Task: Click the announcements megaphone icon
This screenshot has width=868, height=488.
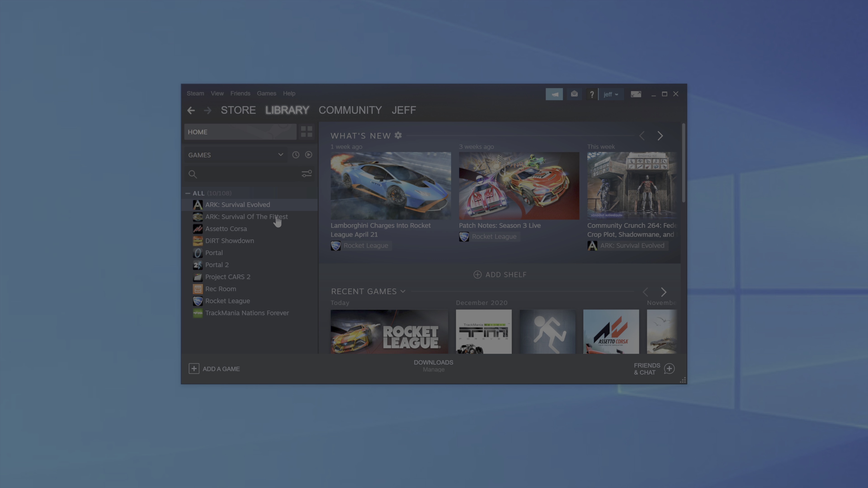Action: [x=554, y=94]
